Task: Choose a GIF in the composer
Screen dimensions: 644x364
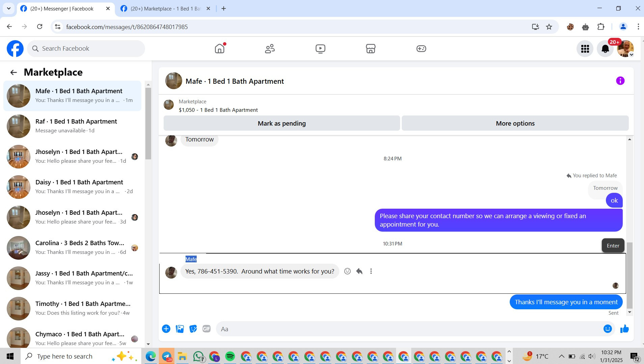Action: [206, 329]
